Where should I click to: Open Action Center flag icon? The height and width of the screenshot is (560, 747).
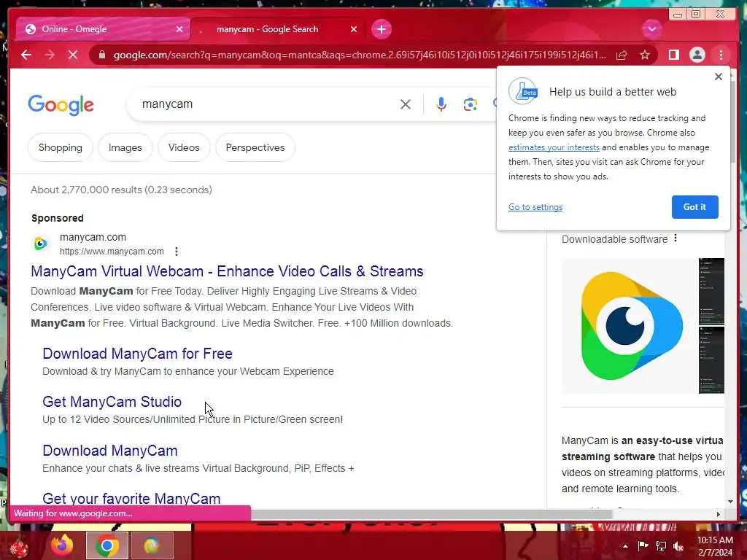(643, 545)
